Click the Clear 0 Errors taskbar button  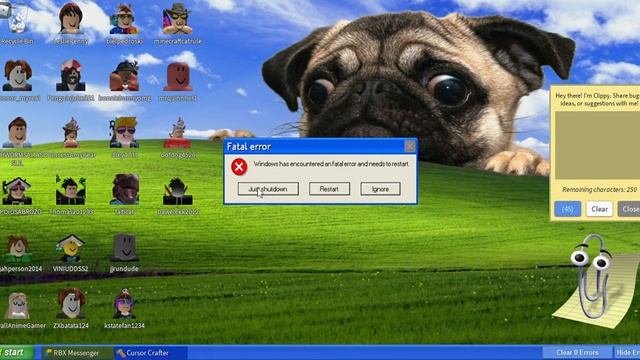pyautogui.click(x=577, y=353)
